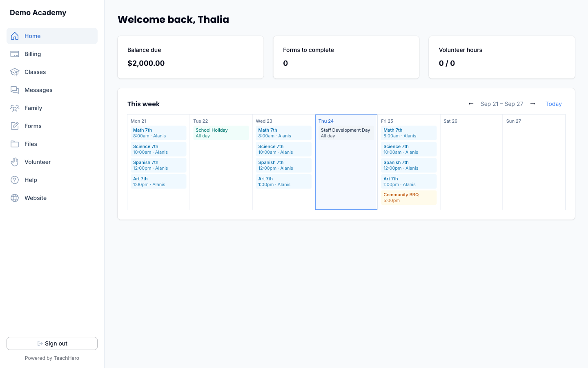Open Staff Development Day event
This screenshot has height=368, width=588.
tap(346, 133)
